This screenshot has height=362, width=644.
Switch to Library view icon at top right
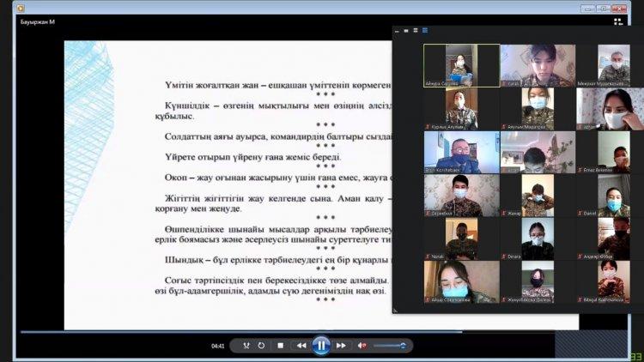click(618, 21)
